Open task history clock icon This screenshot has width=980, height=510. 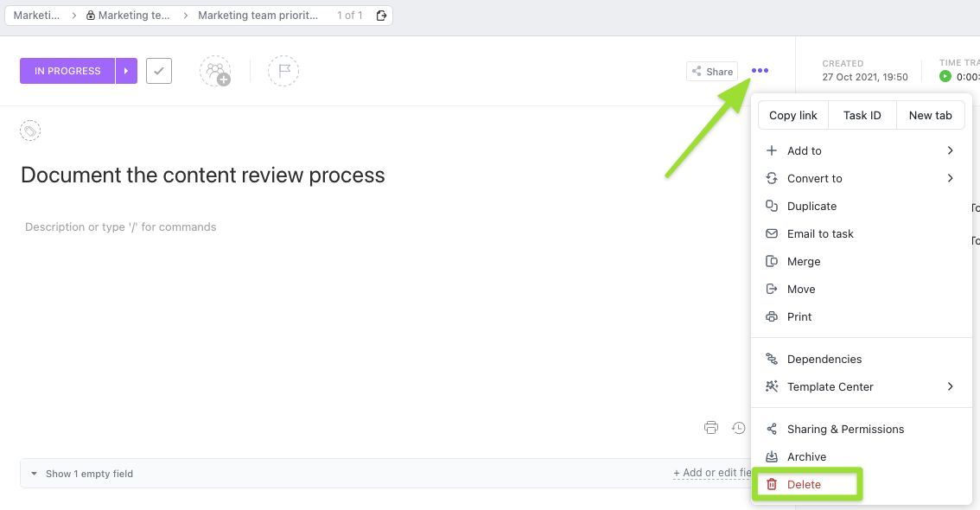[x=738, y=428]
